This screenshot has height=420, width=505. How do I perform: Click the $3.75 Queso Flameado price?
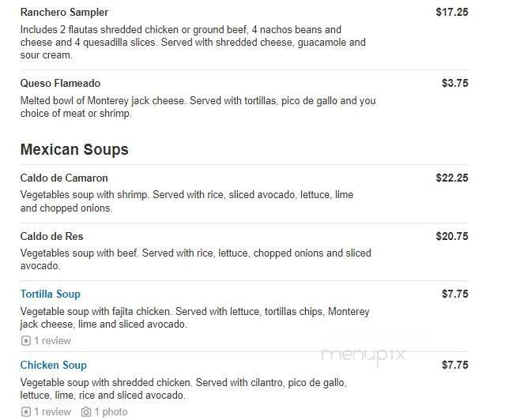[455, 84]
